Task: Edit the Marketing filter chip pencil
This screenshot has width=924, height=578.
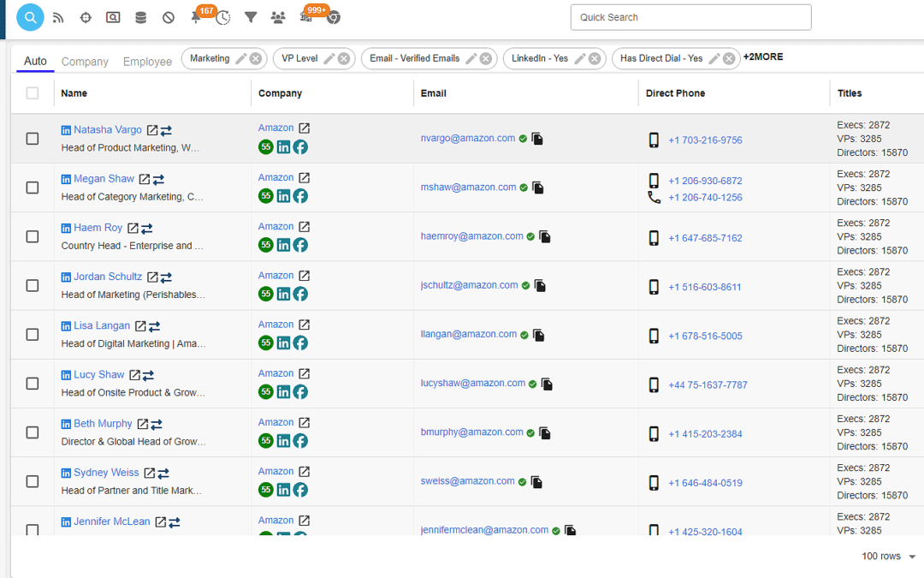Action: click(240, 59)
